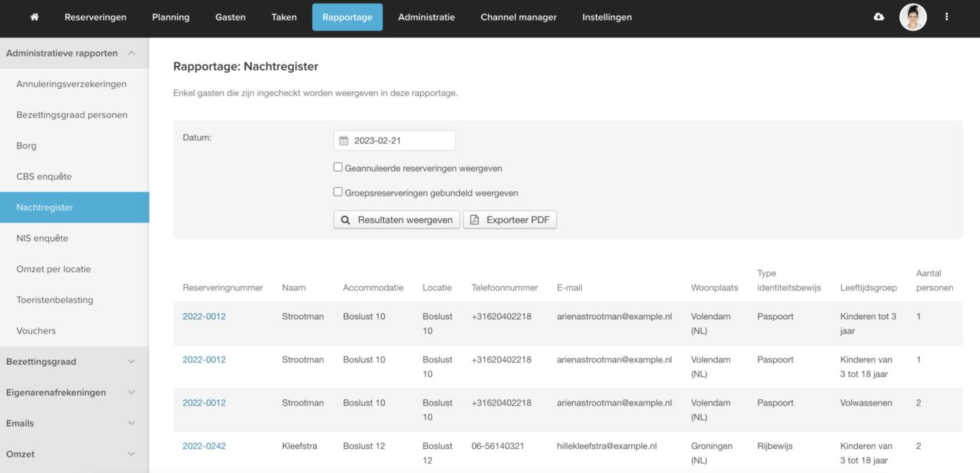Expand the Omzet sidebar section

pyautogui.click(x=131, y=454)
